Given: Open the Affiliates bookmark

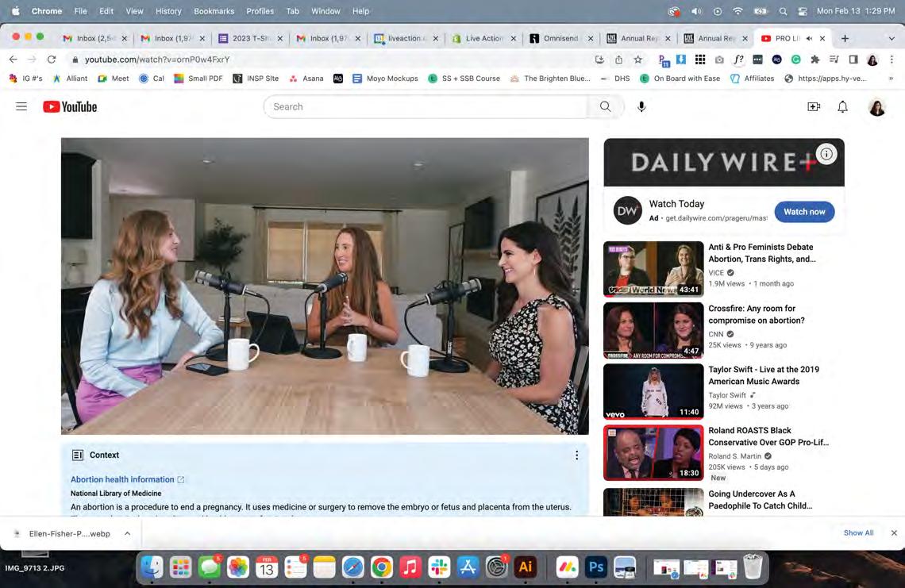Looking at the screenshot, I should click(752, 79).
